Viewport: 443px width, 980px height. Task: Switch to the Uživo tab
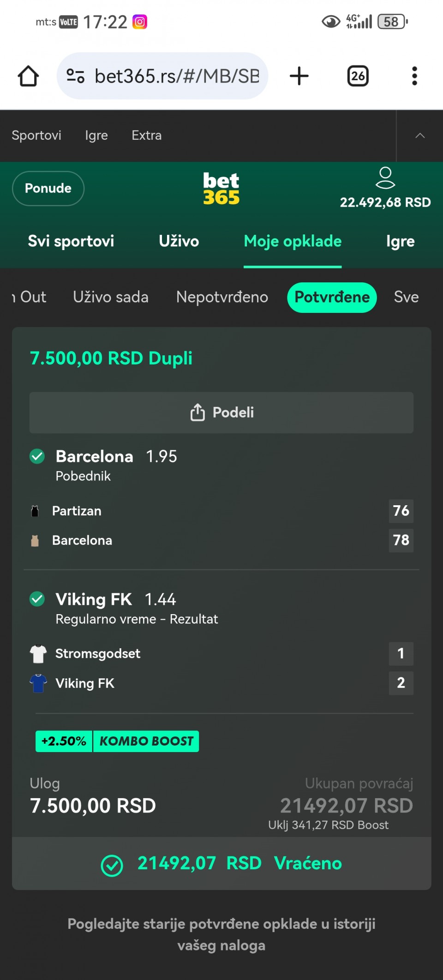tap(179, 241)
